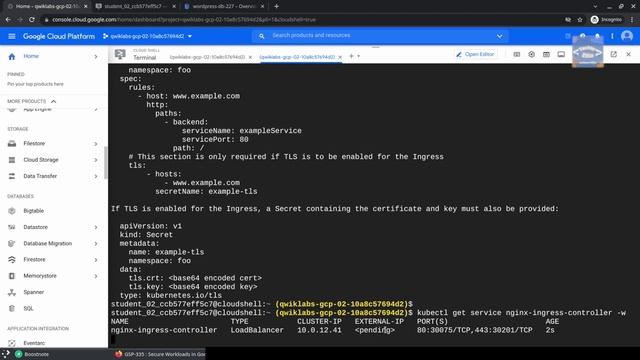Expand the Data Transfer submenu chevron
Viewport: 640px width, 360px height.
coord(96,176)
